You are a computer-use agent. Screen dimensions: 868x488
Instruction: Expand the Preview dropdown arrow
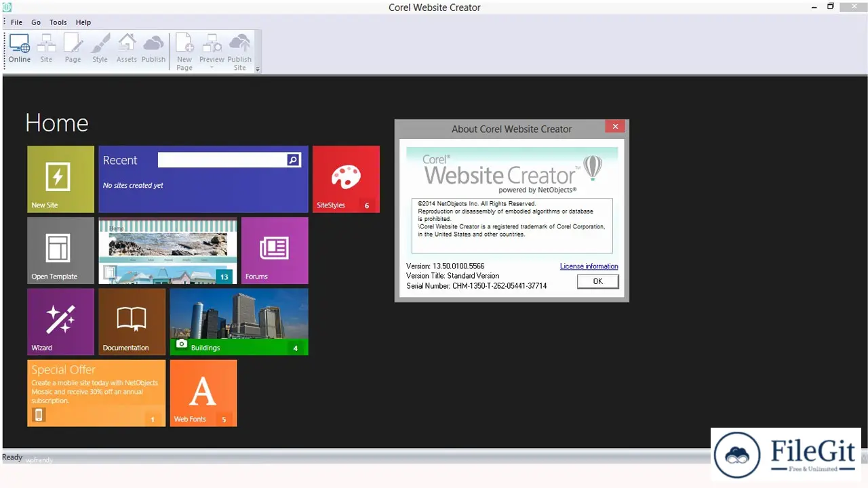(212, 68)
